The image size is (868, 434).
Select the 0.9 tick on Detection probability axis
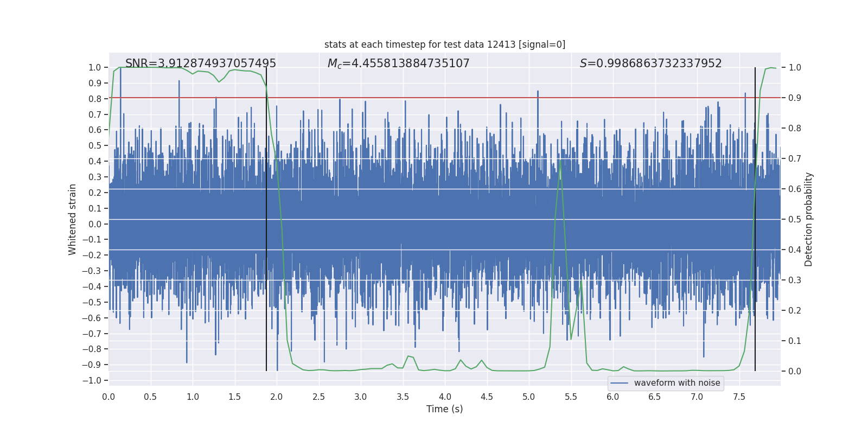[x=795, y=98]
